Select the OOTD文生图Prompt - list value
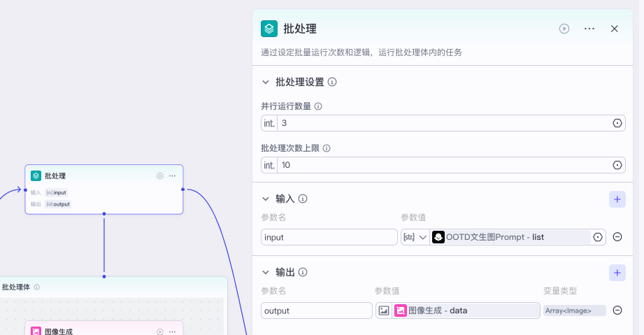This screenshot has width=644, height=335. (x=510, y=237)
